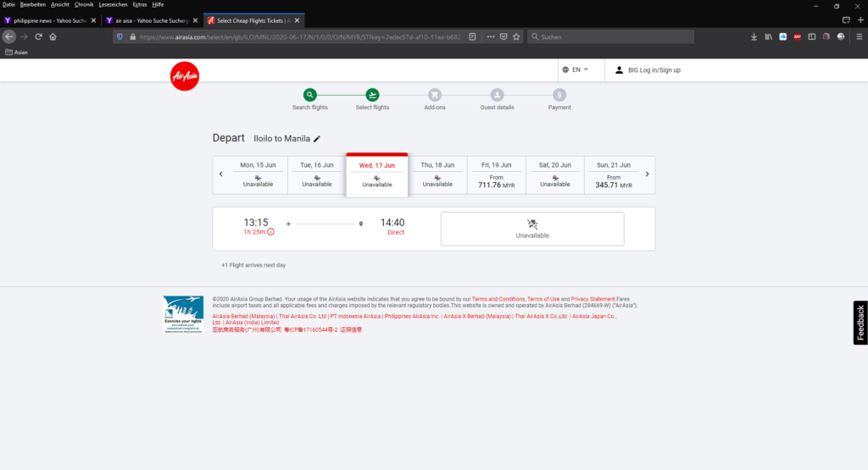Reload page with browser refresh icon
This screenshot has width=868, height=470.
[38, 36]
